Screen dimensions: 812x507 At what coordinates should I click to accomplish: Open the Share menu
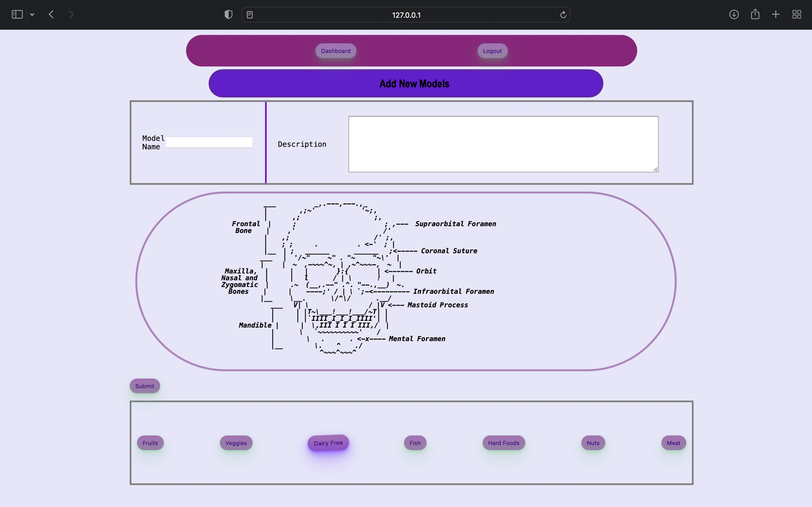coord(755,14)
